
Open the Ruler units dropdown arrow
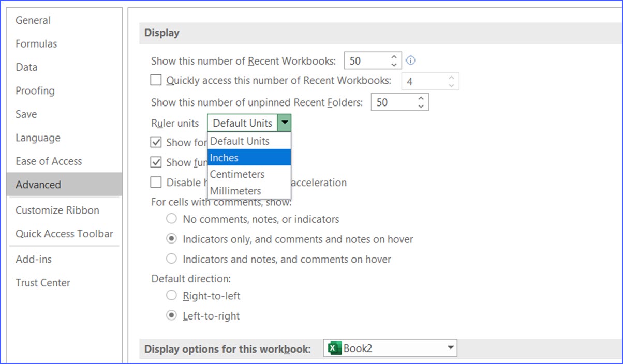[285, 123]
